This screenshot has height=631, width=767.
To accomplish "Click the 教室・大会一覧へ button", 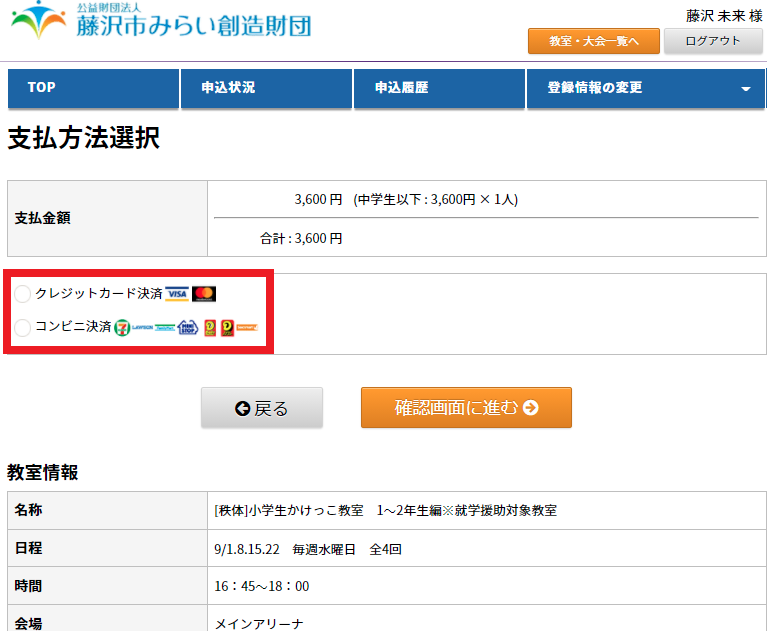I will click(594, 41).
